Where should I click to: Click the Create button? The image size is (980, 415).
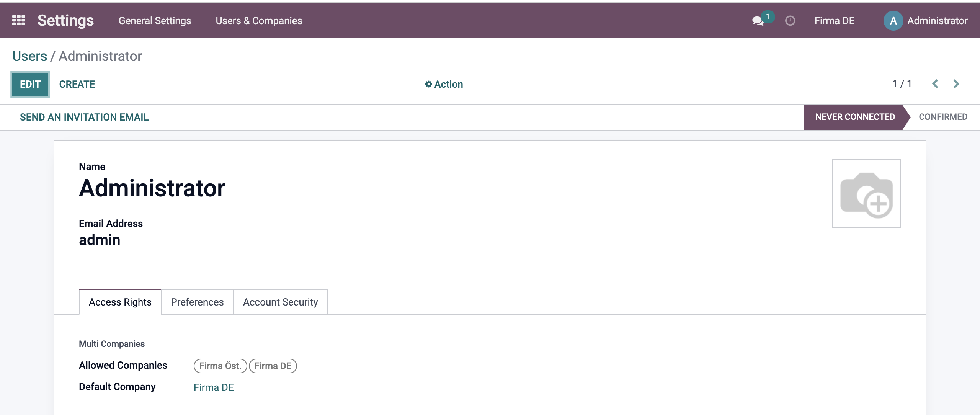point(77,84)
